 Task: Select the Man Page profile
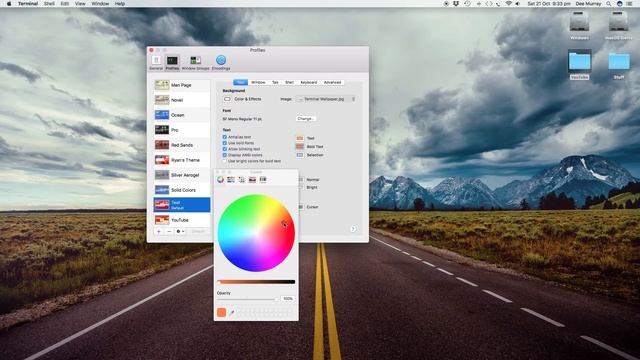coord(182,85)
